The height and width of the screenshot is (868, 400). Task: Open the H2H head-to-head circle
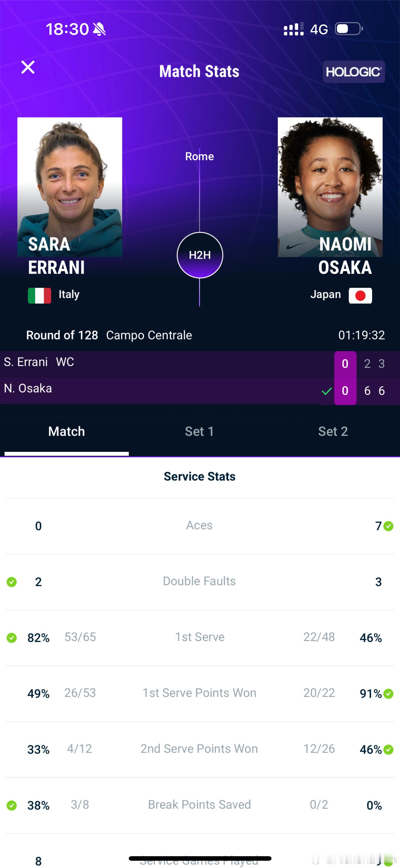click(200, 255)
